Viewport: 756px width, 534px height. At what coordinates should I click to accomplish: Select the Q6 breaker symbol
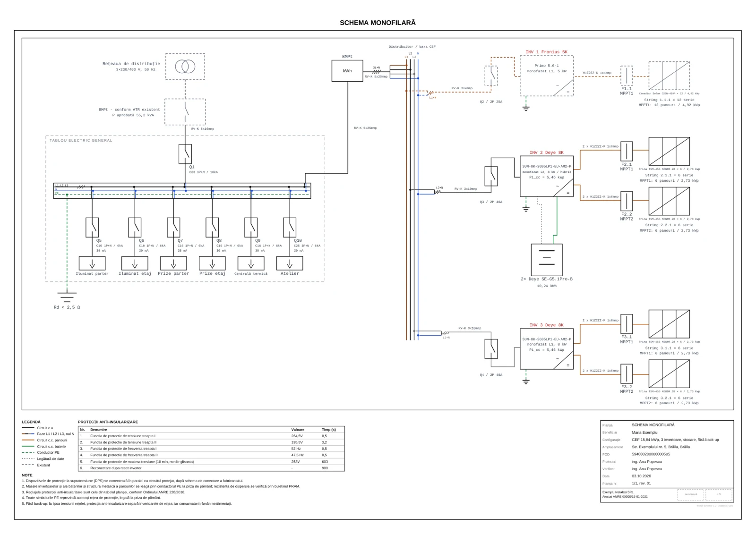[x=135, y=228]
